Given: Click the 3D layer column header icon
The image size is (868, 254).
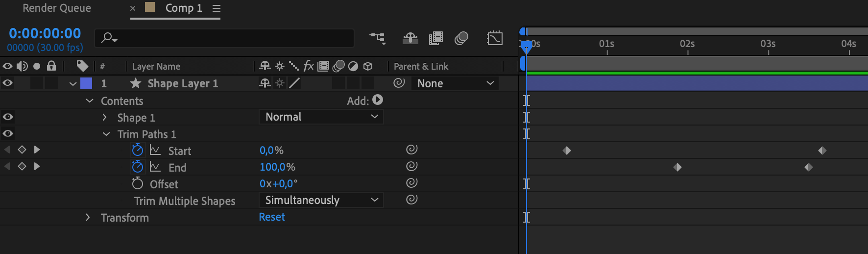Looking at the screenshot, I should click(368, 66).
